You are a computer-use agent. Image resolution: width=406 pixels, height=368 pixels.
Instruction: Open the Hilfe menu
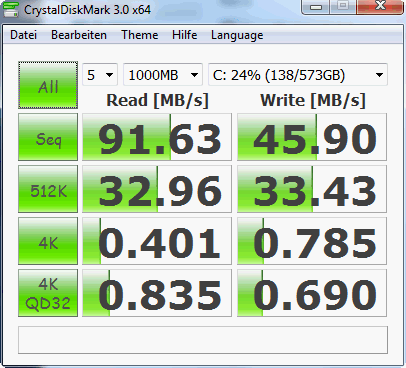click(184, 35)
